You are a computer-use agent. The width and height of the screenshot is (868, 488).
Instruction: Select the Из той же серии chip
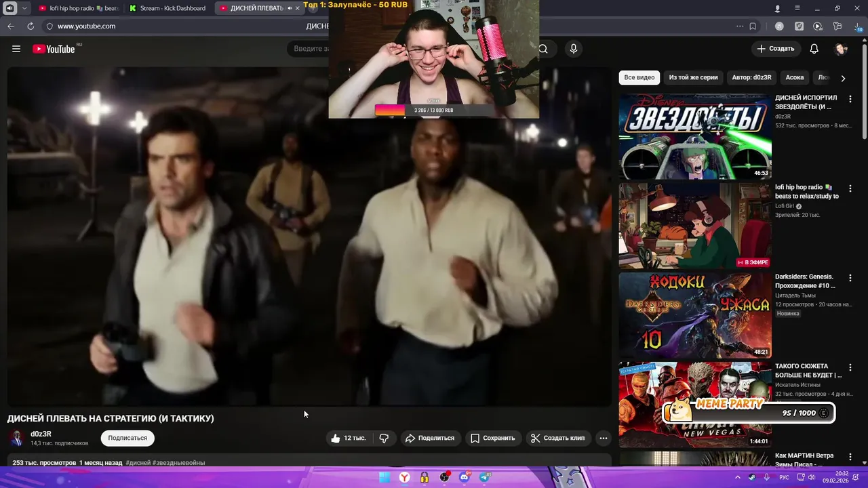693,78
